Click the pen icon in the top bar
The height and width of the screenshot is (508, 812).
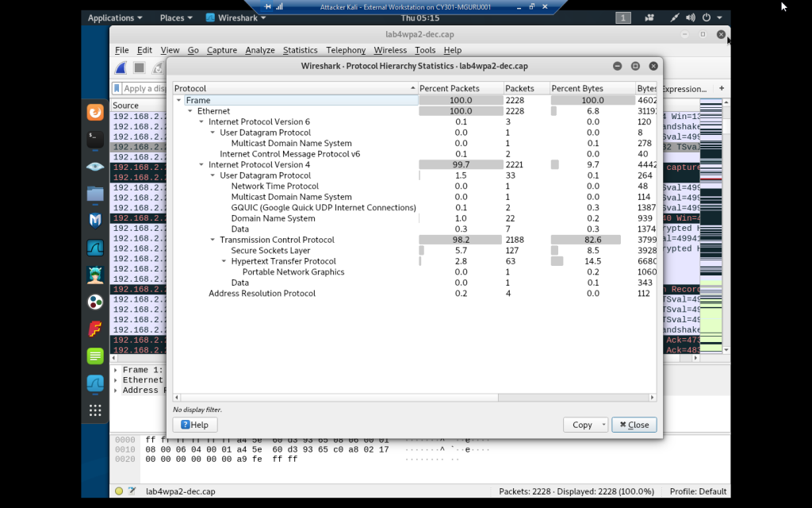tap(674, 17)
